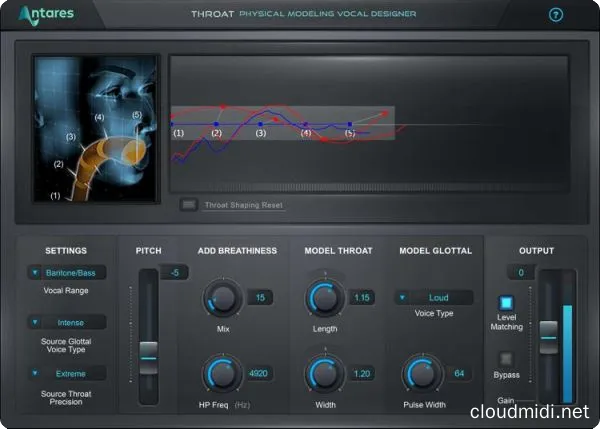Image resolution: width=600 pixels, height=429 pixels.
Task: Click the Pitch value field showing -5
Action: click(174, 272)
